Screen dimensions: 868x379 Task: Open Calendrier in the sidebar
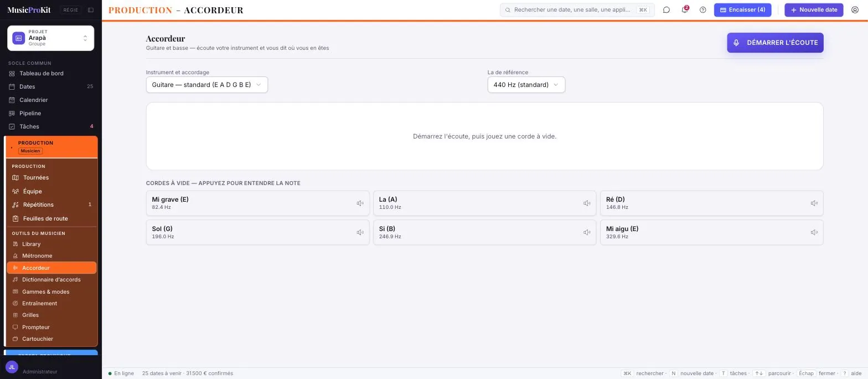coord(51,100)
